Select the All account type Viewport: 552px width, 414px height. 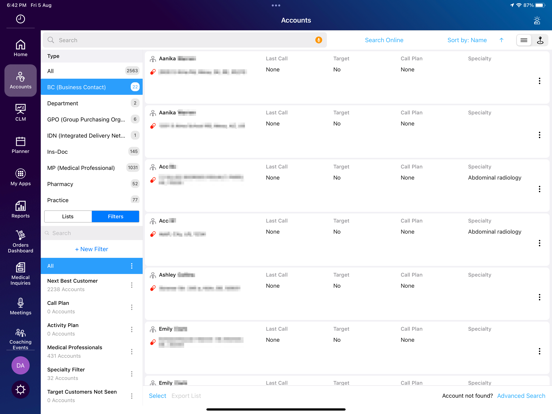point(92,71)
